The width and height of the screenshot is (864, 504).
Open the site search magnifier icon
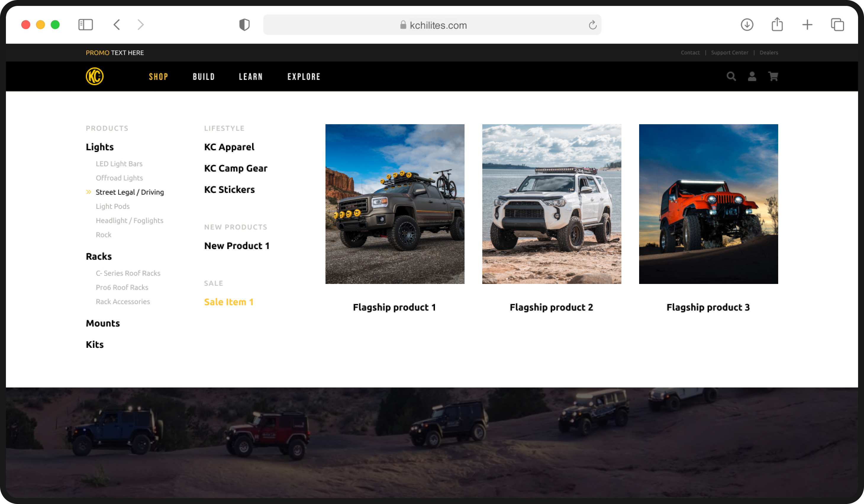coord(731,76)
